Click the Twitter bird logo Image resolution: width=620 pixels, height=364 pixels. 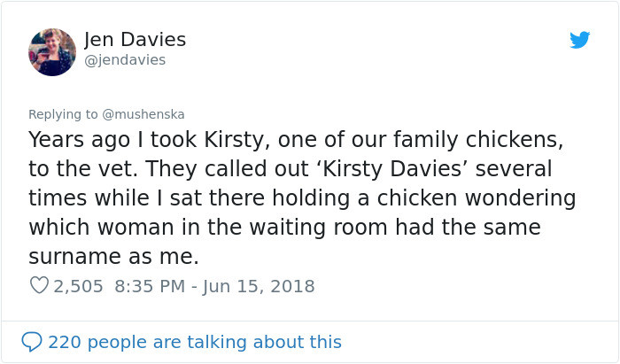pyautogui.click(x=579, y=40)
